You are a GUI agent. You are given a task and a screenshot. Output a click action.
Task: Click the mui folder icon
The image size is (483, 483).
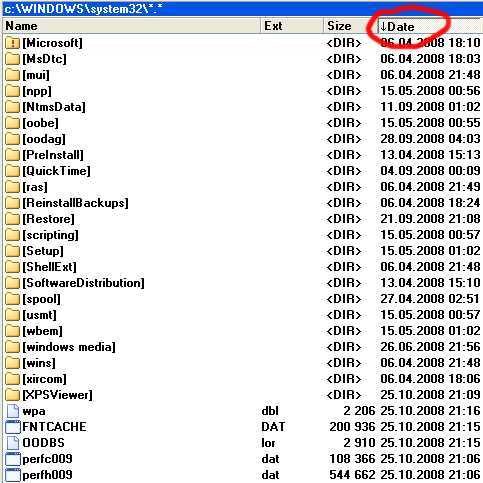[x=13, y=75]
